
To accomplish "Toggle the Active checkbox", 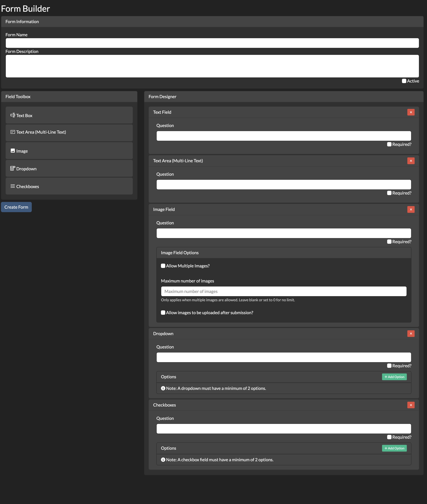I will coord(404,81).
